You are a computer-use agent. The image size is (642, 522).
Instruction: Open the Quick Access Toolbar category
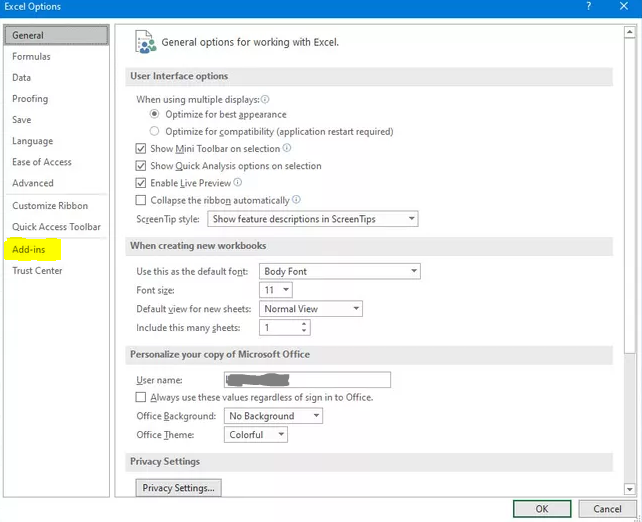(x=57, y=227)
